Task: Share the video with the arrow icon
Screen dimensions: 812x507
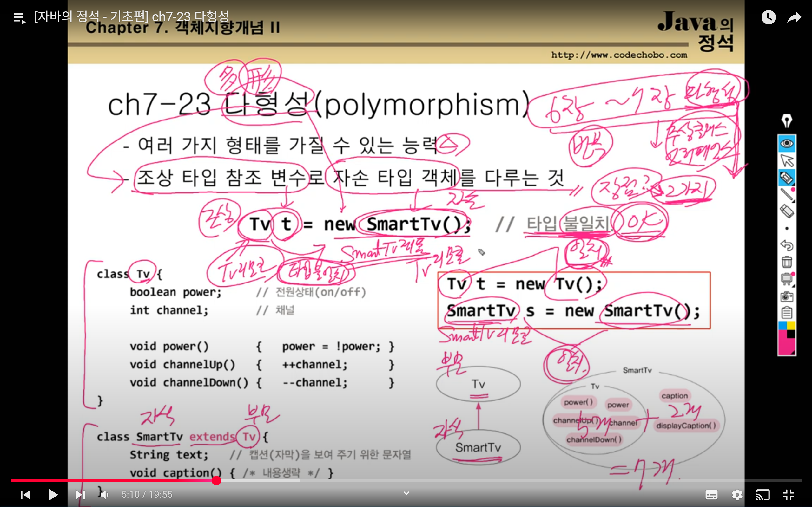Action: pyautogui.click(x=794, y=17)
